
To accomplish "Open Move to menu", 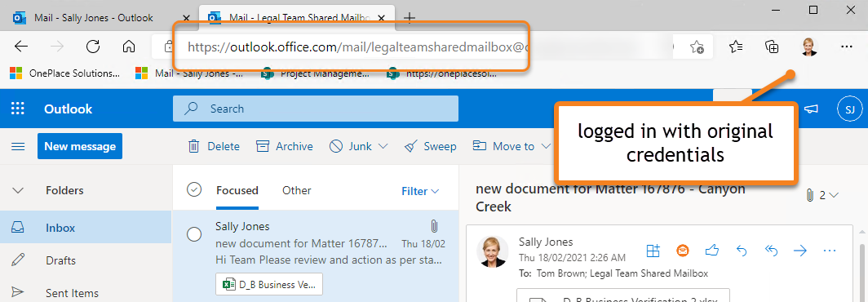I will (x=504, y=146).
